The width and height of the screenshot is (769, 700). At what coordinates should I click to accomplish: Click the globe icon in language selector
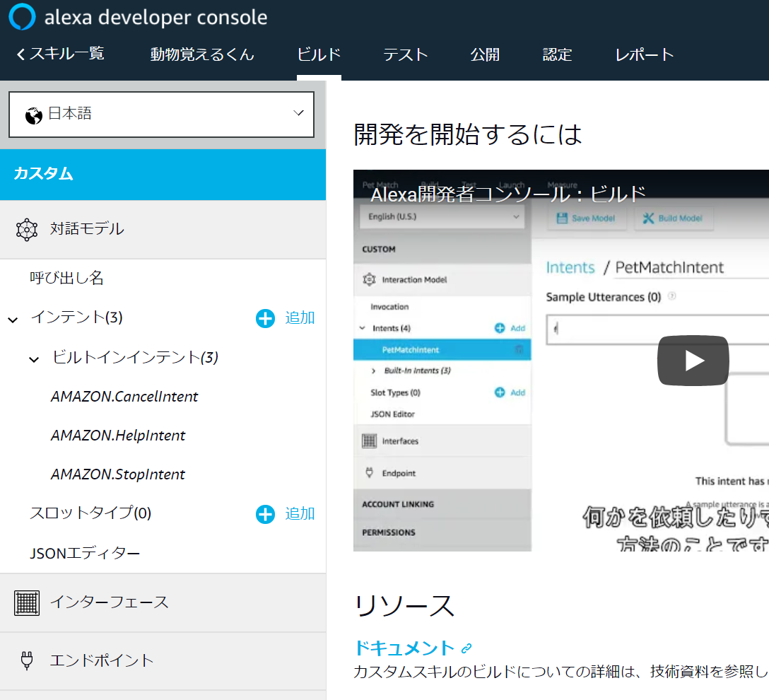(x=33, y=115)
